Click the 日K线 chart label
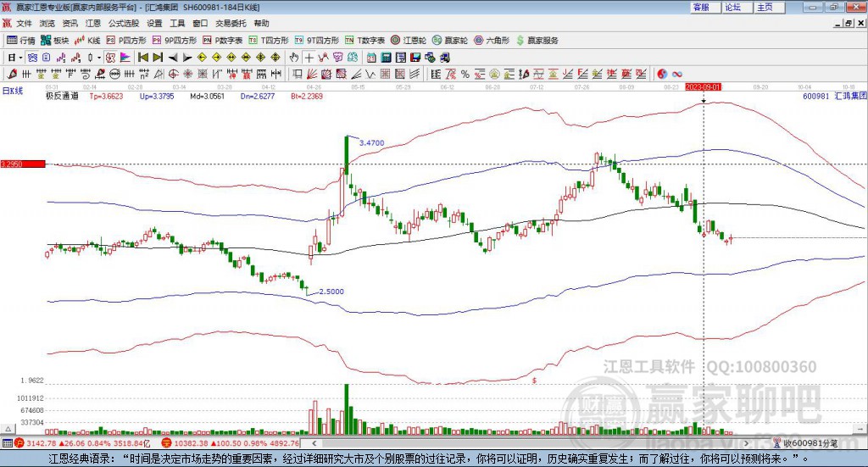 pos(13,91)
